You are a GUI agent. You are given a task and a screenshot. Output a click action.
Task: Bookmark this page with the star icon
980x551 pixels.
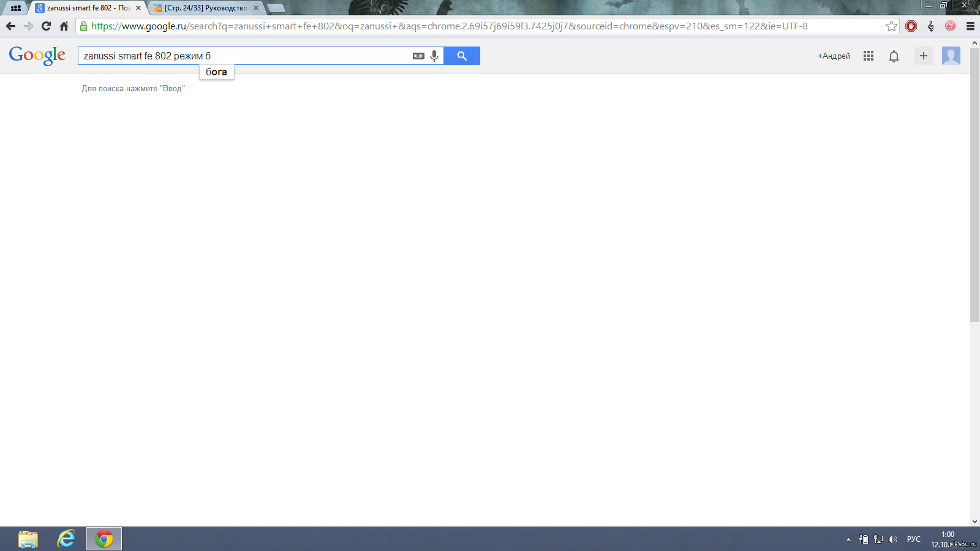[891, 26]
